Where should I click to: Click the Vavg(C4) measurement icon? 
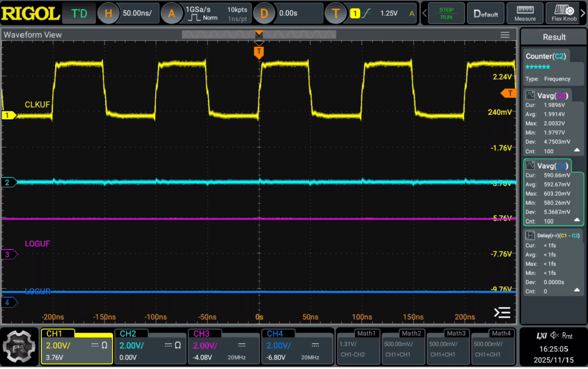530,166
